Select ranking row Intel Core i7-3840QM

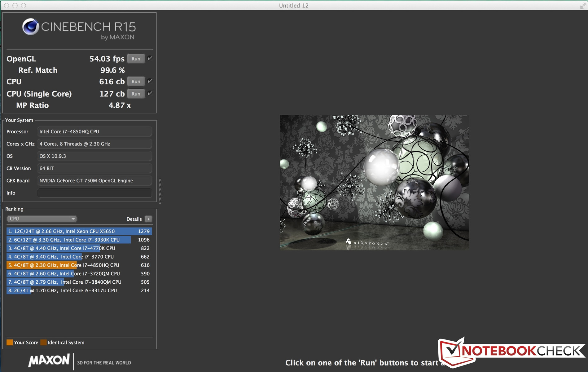click(x=79, y=282)
